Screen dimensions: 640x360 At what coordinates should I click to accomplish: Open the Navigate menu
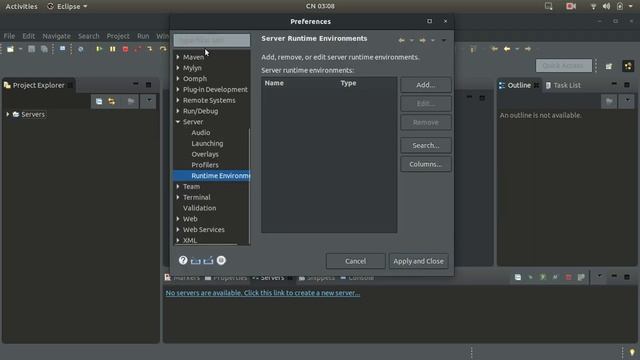[56, 36]
